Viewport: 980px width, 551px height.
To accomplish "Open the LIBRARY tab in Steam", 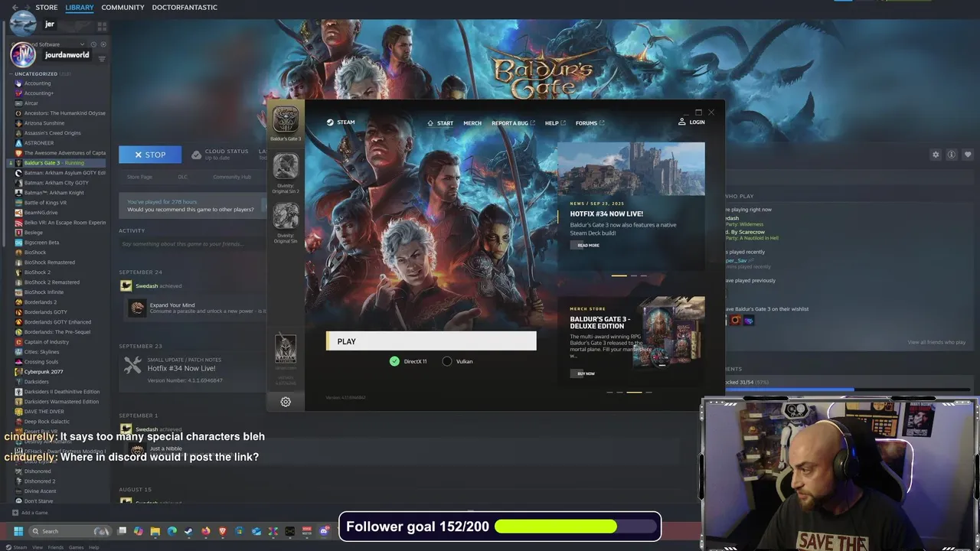I will click(x=80, y=7).
